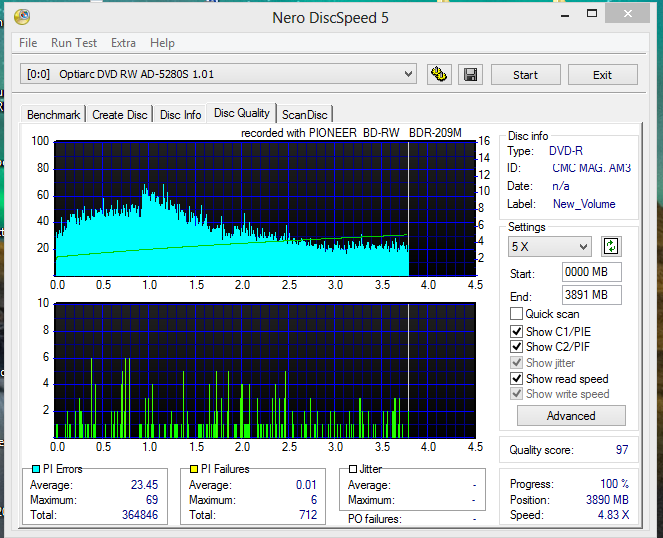Viewport: 663px width, 538px height.
Task: Click the Speed value 4.83 X
Action: point(614,515)
